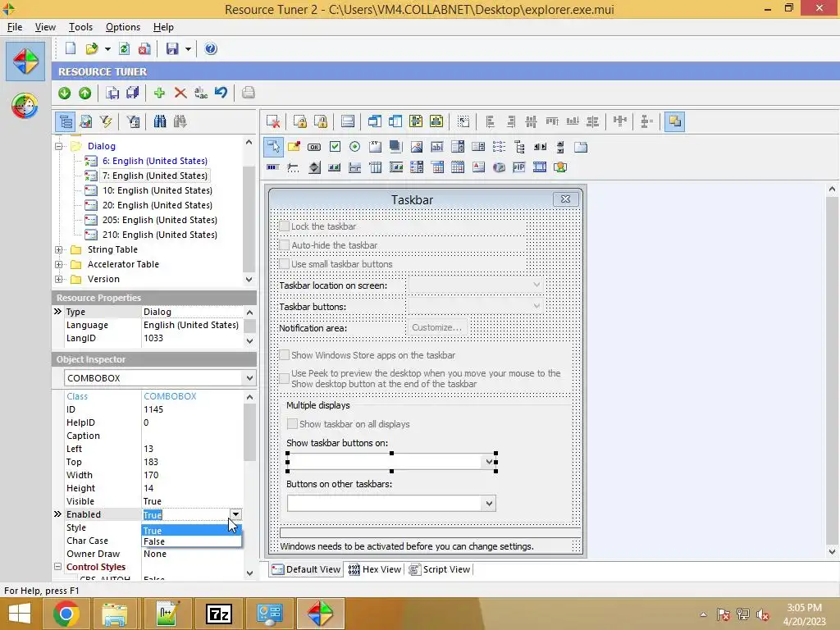Switch to the Script View tab
The height and width of the screenshot is (630, 840).
point(440,569)
